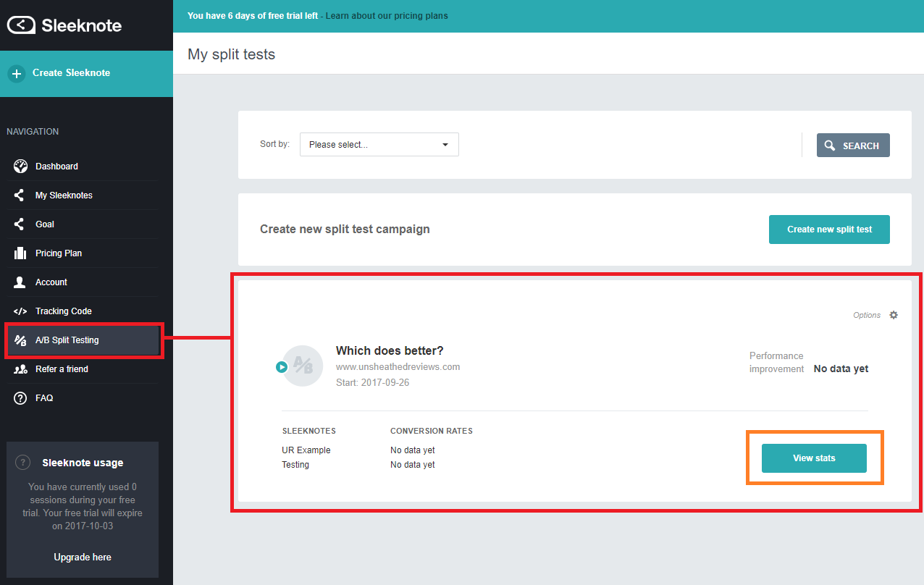Viewport: 924px width, 585px height.
Task: Click the Create new split test button
Action: tap(829, 229)
